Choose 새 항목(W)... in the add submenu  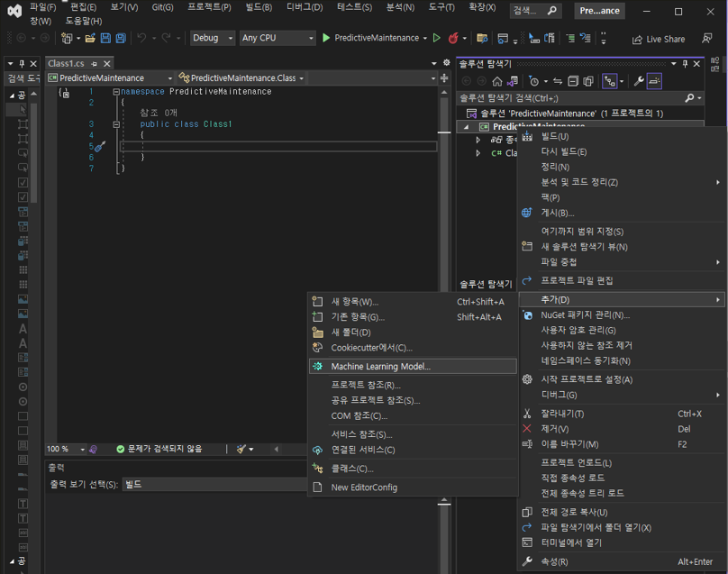tap(413, 302)
